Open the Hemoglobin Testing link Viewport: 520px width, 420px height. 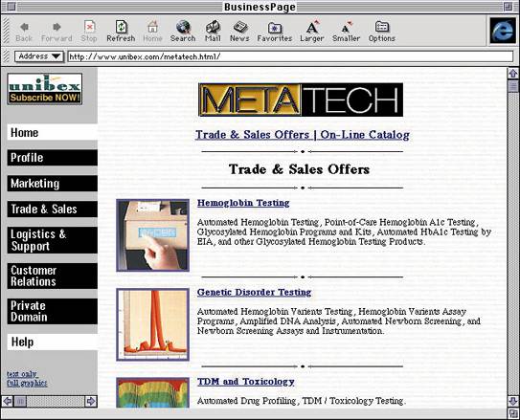(243, 203)
